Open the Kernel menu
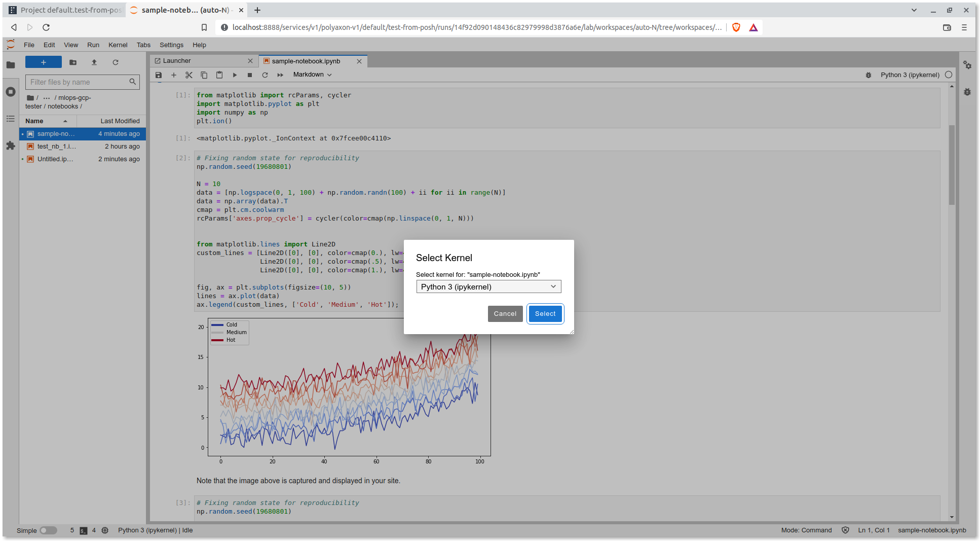 tap(118, 45)
